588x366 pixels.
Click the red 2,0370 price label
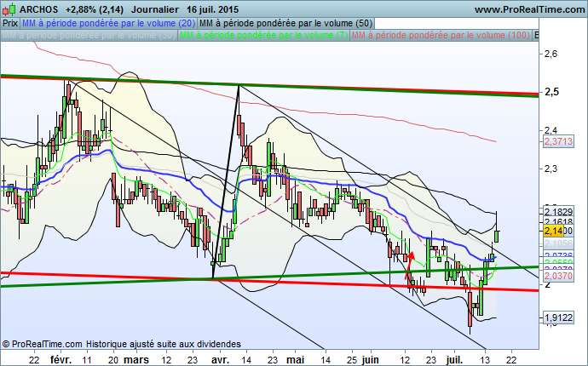558,277
